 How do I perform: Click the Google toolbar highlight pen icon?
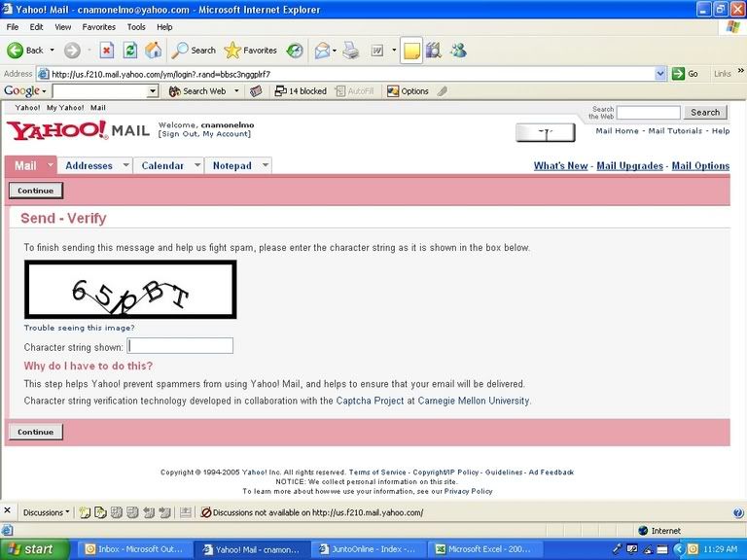tap(443, 91)
